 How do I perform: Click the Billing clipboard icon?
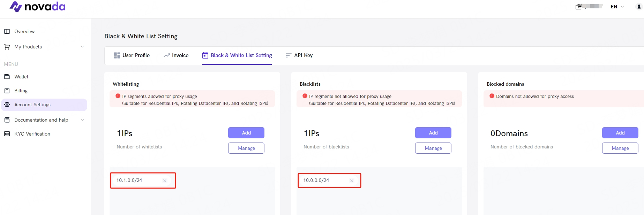[x=7, y=91]
